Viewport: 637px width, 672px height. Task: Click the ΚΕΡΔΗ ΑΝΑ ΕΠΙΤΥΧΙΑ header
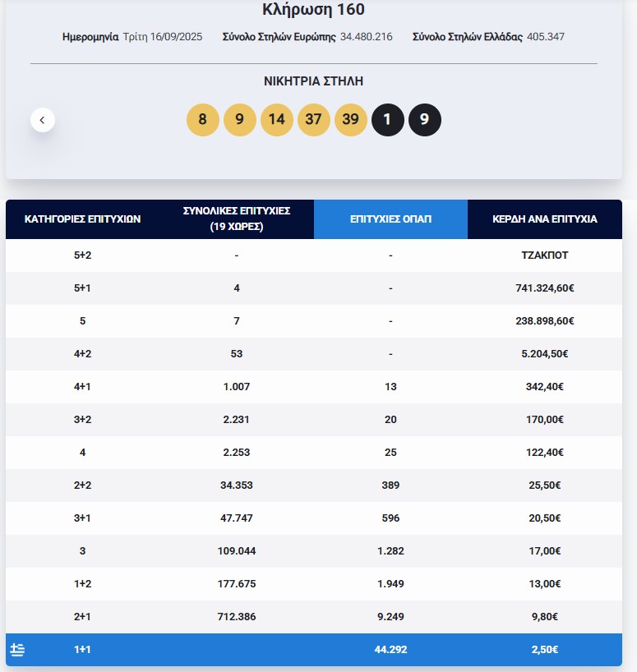[x=544, y=219]
